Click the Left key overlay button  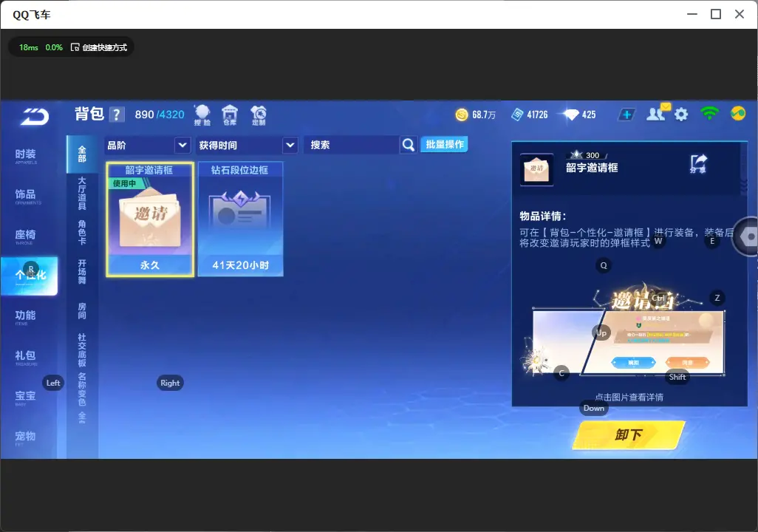53,383
